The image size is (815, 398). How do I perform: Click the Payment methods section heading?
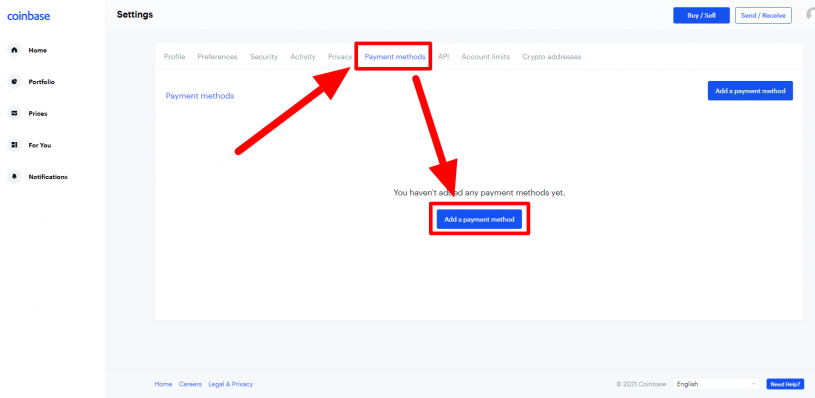tap(200, 96)
